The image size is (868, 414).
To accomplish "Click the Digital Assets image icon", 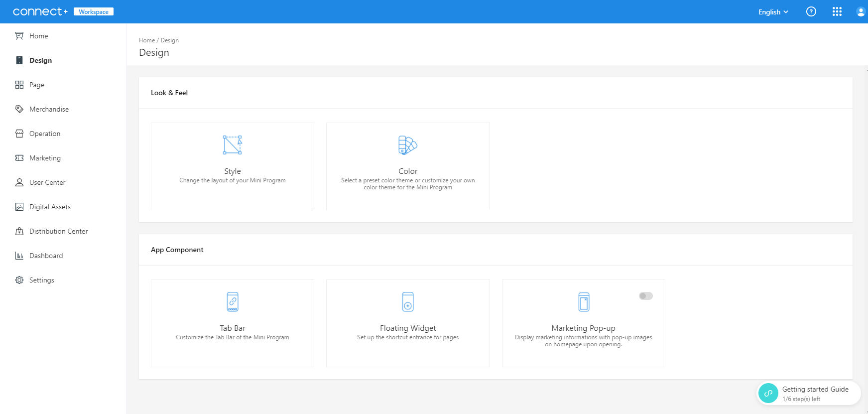I will point(19,207).
